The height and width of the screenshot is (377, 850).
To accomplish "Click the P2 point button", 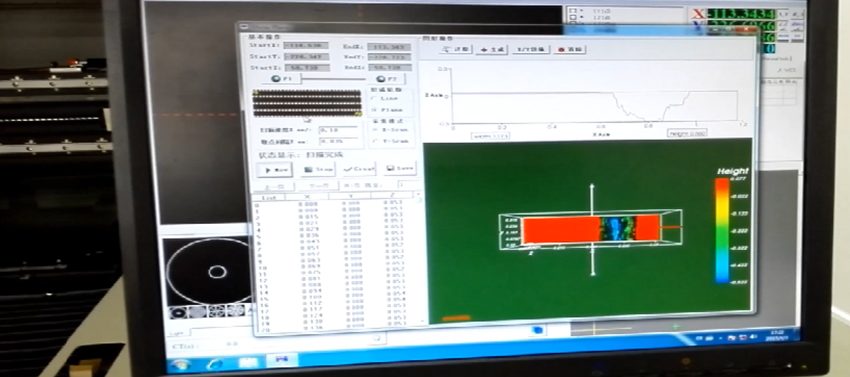I will point(387,79).
